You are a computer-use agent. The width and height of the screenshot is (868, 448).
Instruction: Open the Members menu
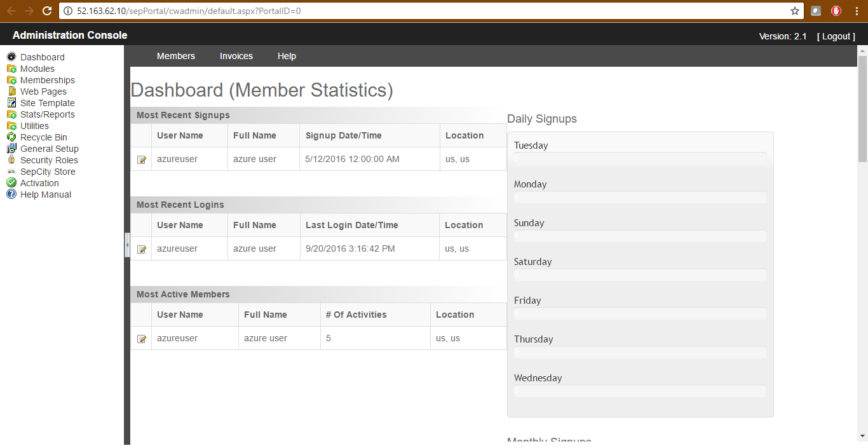pos(176,56)
